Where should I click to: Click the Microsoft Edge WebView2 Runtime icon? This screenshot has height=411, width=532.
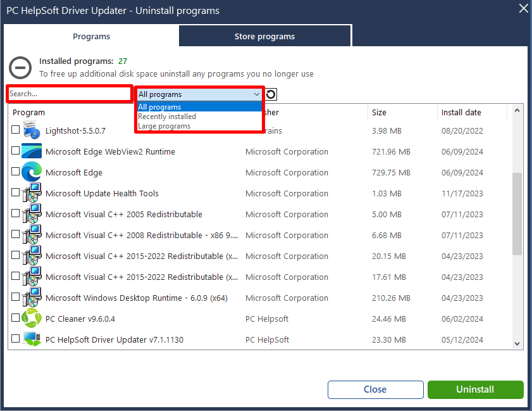pos(31,151)
